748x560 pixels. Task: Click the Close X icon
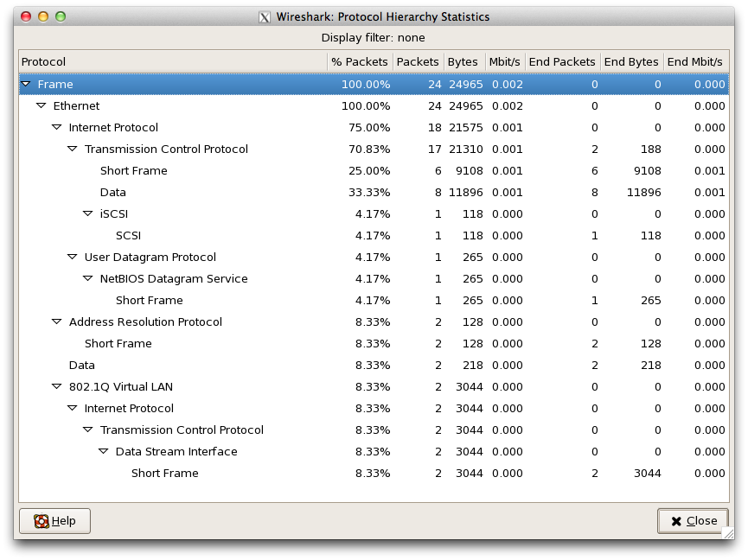[676, 521]
